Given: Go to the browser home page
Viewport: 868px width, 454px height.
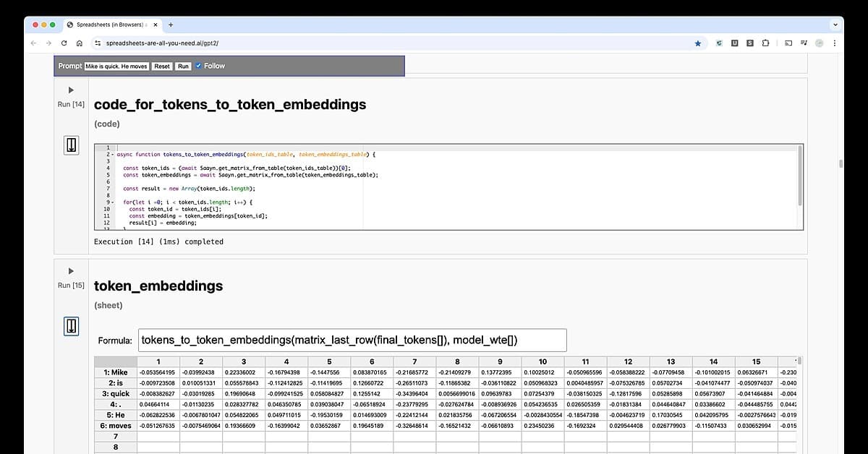Looking at the screenshot, I should tap(79, 43).
